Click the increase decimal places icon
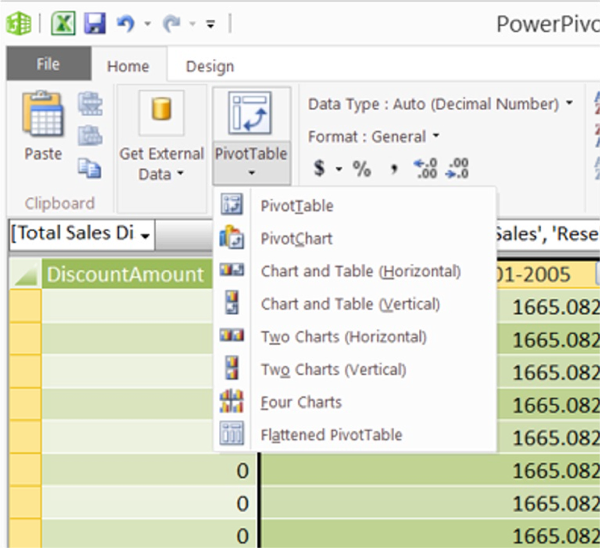Viewport: 600px width, 548px height. [425, 169]
